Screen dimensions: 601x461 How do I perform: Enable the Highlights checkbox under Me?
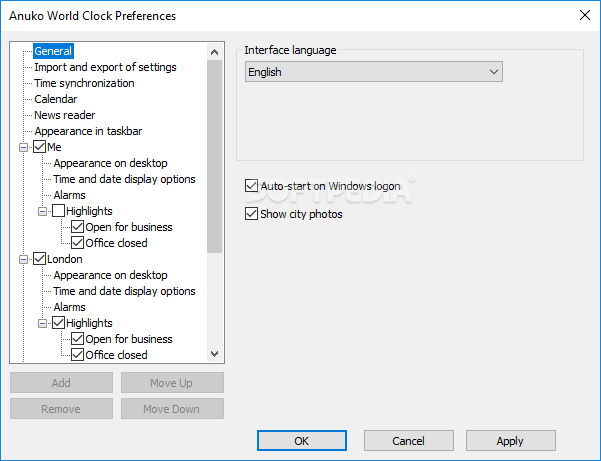58,211
